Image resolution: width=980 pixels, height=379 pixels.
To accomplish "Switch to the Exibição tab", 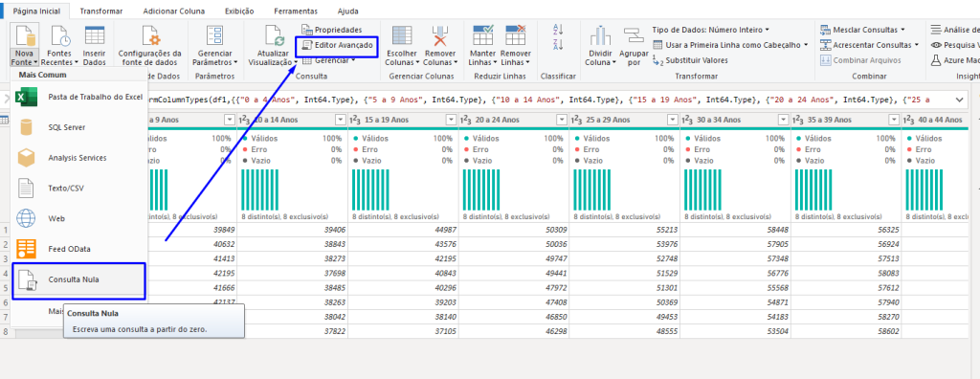I will click(x=239, y=11).
